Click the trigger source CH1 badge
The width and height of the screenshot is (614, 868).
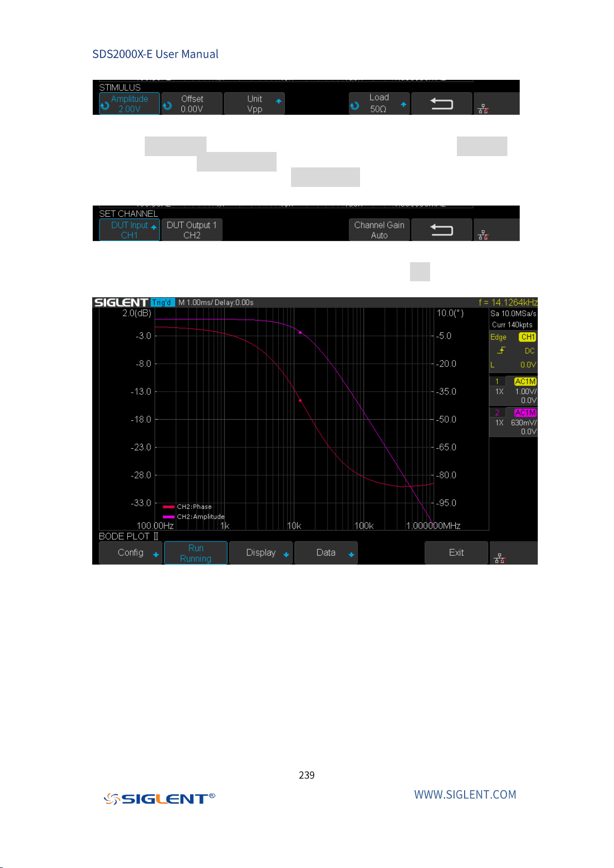tap(527, 337)
